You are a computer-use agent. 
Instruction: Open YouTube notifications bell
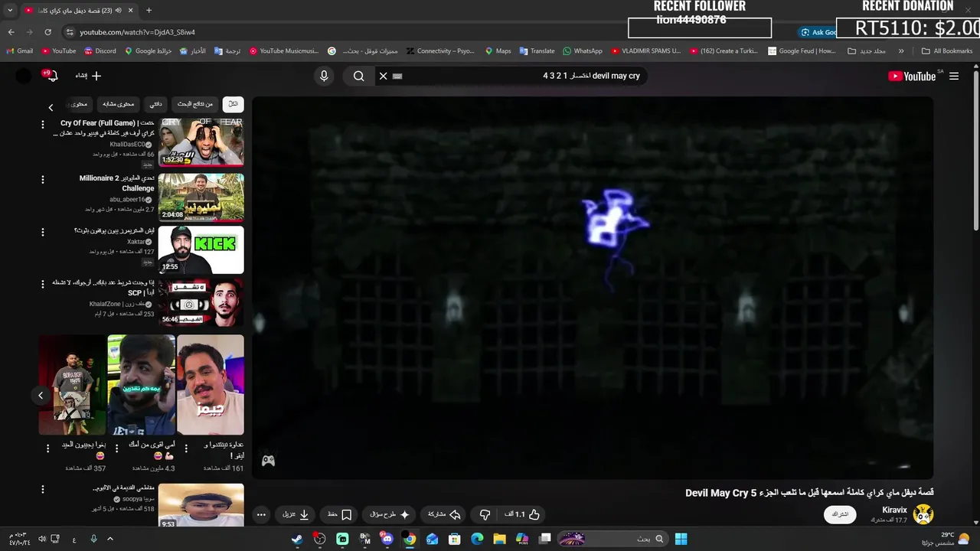51,76
